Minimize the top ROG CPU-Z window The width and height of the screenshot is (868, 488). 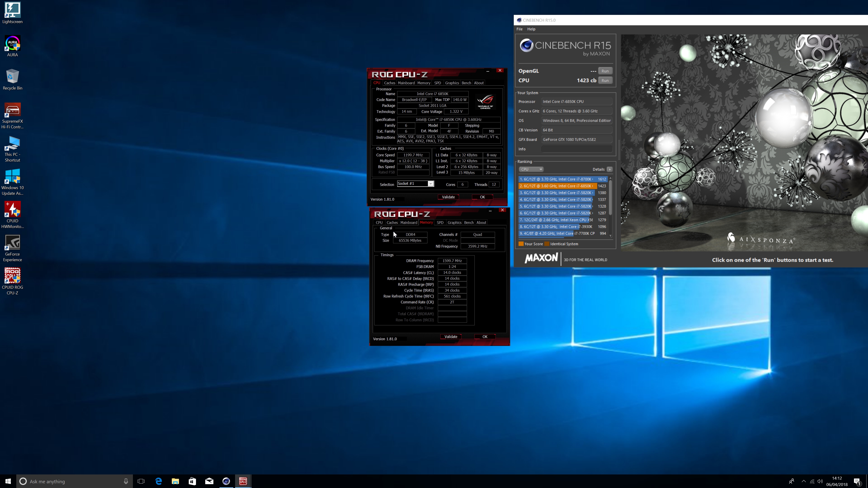tap(488, 71)
